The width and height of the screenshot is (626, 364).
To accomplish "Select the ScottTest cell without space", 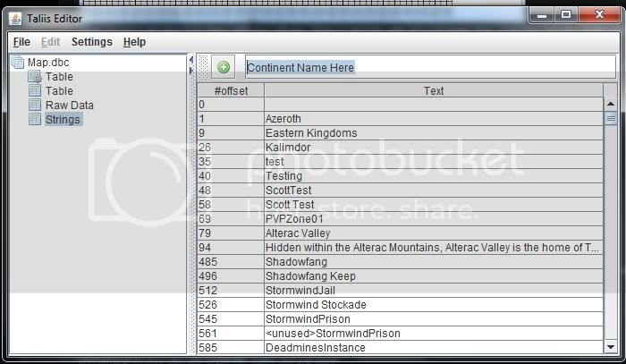I will coord(434,190).
